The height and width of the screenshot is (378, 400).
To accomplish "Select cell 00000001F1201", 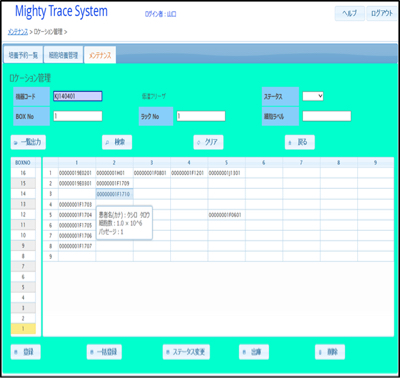I will pyautogui.click(x=189, y=173).
